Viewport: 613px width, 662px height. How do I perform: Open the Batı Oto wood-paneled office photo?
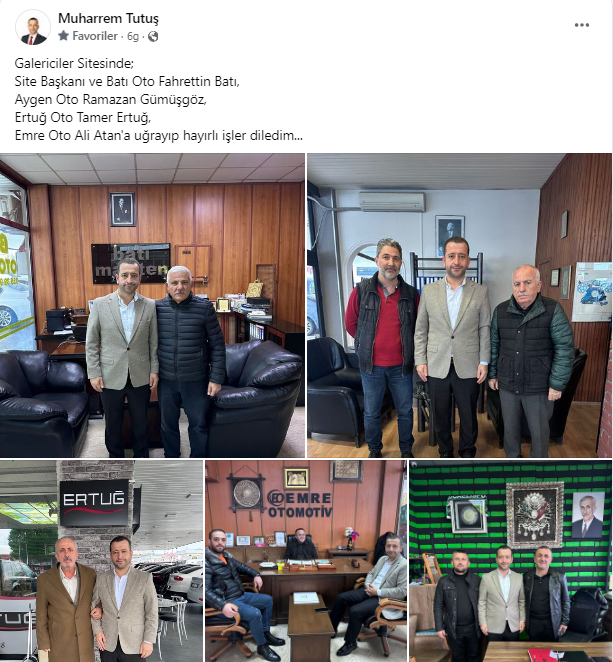pyautogui.click(x=152, y=305)
